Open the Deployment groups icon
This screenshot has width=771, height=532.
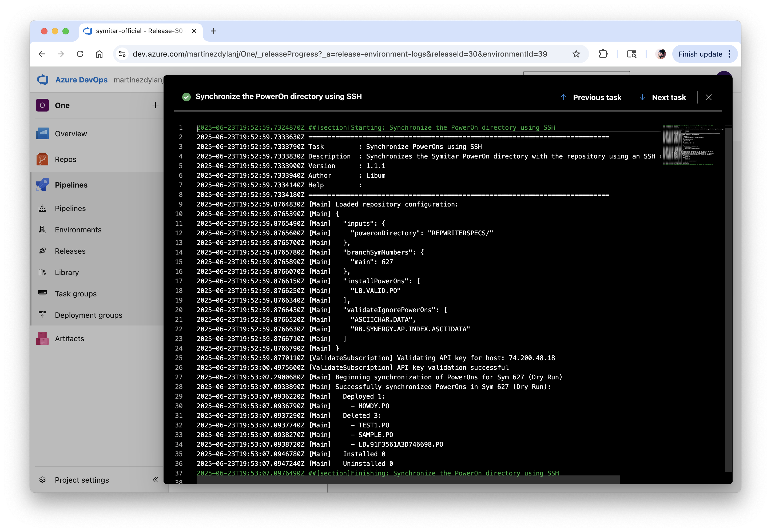click(x=42, y=315)
